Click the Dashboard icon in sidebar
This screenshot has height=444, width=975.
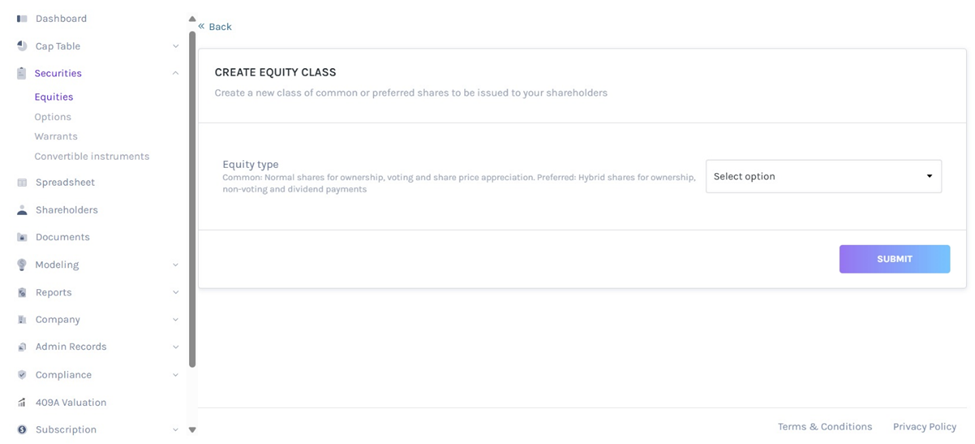click(22, 19)
